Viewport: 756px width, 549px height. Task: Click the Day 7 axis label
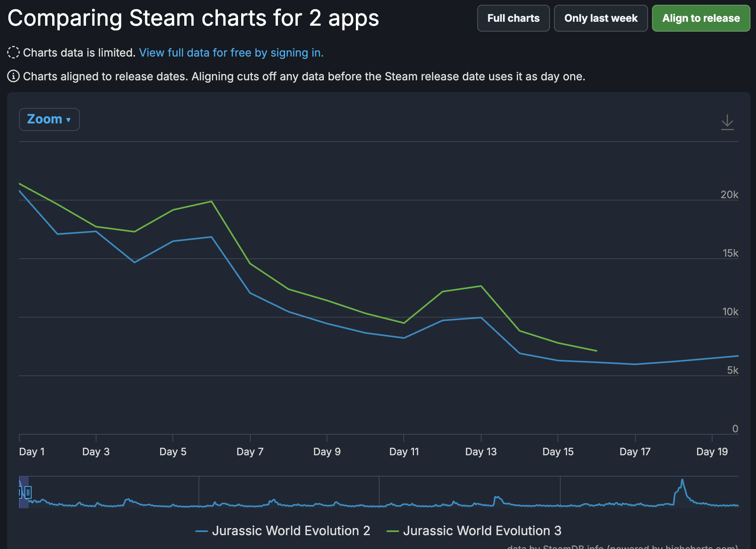click(250, 452)
